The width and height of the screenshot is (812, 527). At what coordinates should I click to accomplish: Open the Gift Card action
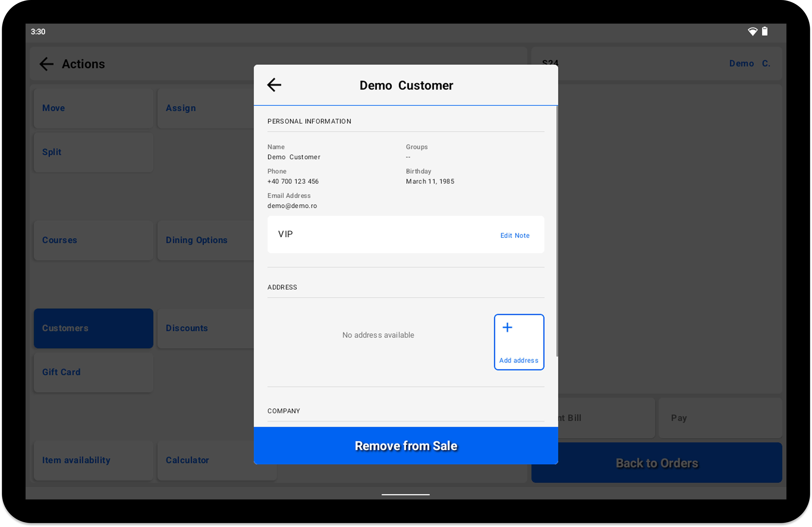pyautogui.click(x=94, y=372)
